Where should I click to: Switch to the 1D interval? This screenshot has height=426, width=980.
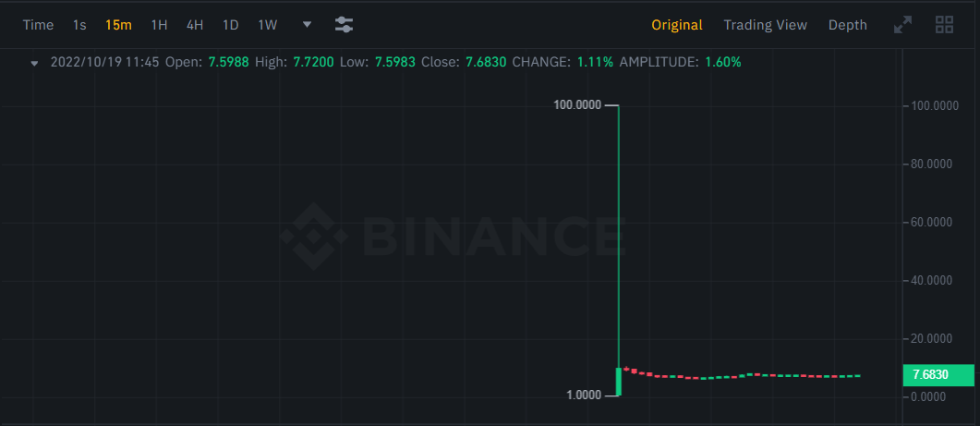click(231, 25)
